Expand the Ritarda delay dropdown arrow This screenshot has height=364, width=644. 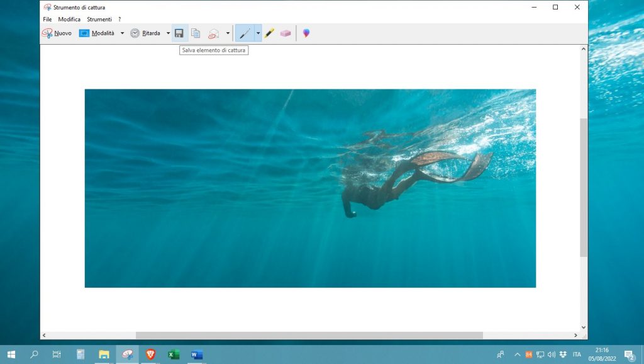click(x=168, y=33)
